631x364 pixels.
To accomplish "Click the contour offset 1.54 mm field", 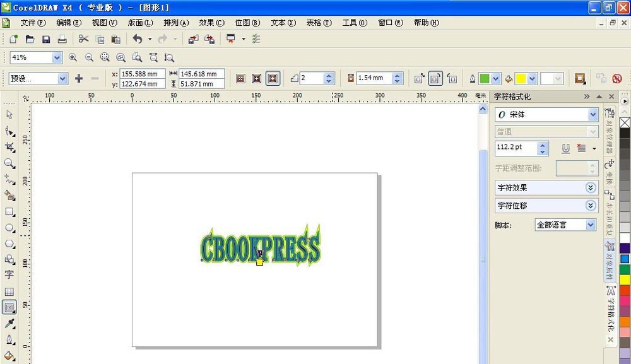I will click(374, 78).
